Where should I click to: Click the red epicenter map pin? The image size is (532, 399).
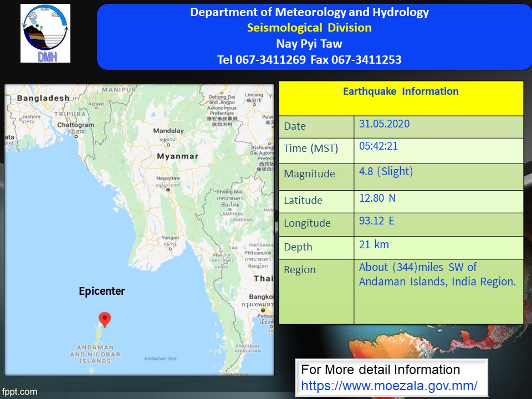click(x=105, y=320)
